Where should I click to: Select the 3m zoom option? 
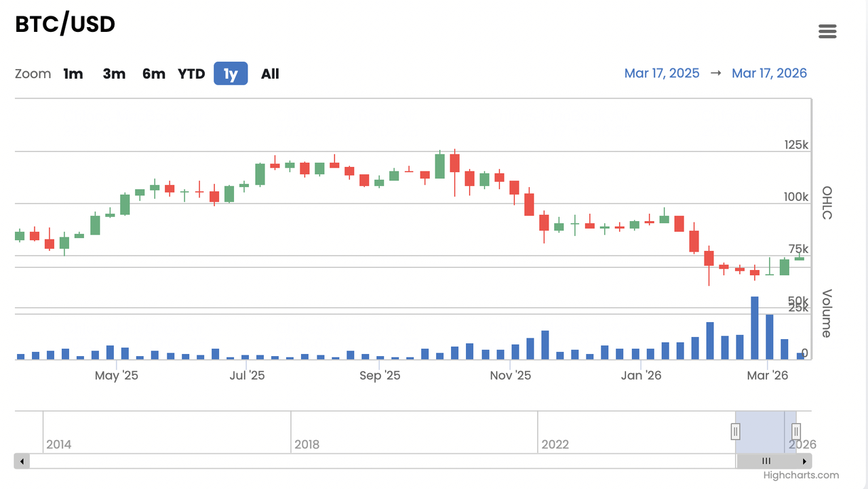point(114,74)
